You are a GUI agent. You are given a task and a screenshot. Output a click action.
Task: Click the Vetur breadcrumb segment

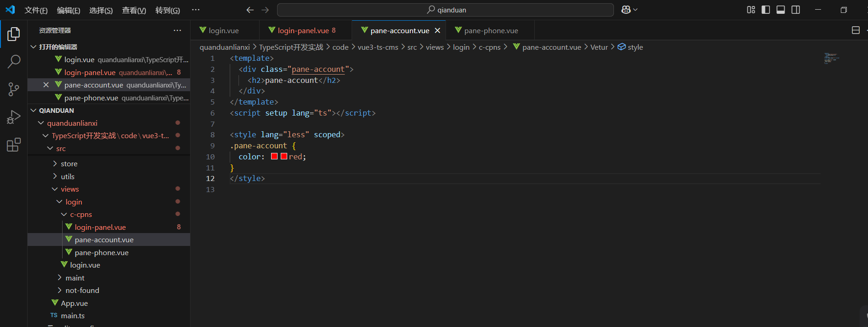pos(599,47)
